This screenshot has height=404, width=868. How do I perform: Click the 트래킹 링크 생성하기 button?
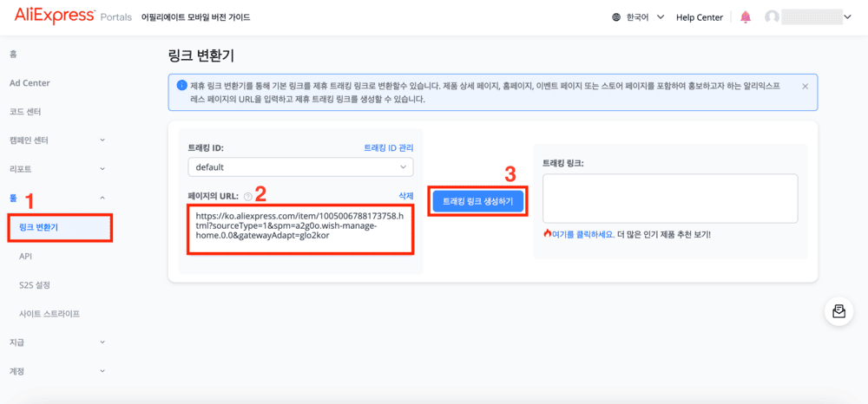pyautogui.click(x=477, y=202)
